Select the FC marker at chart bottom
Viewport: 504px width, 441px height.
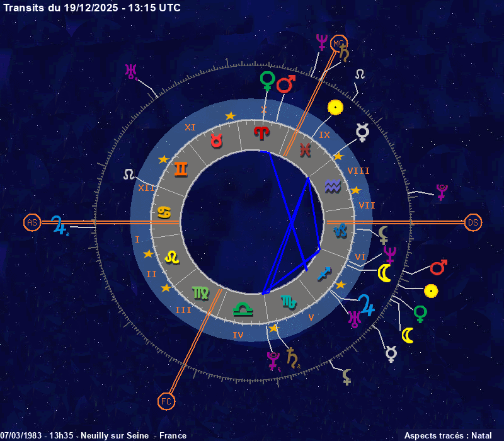tap(166, 401)
